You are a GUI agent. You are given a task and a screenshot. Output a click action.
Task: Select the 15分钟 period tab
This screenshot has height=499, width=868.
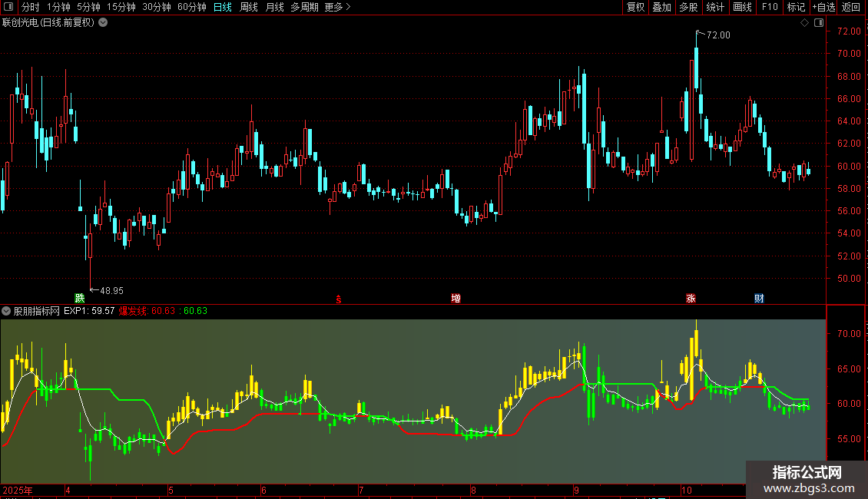click(x=121, y=7)
